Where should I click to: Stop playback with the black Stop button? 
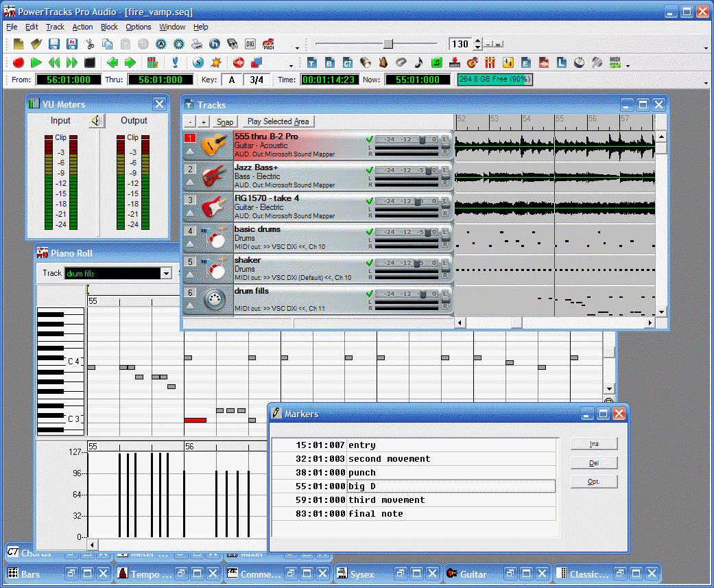coord(90,62)
